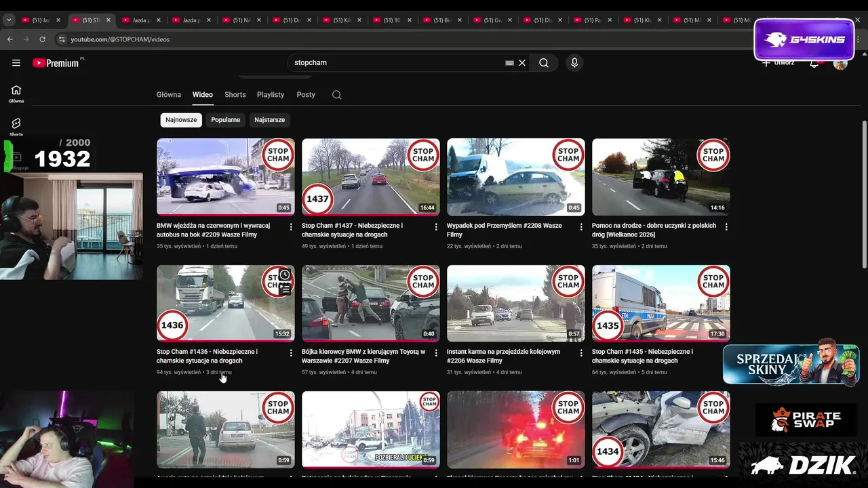Select the Najnowsze sort chip
This screenshot has height=488, width=868.
click(x=181, y=120)
